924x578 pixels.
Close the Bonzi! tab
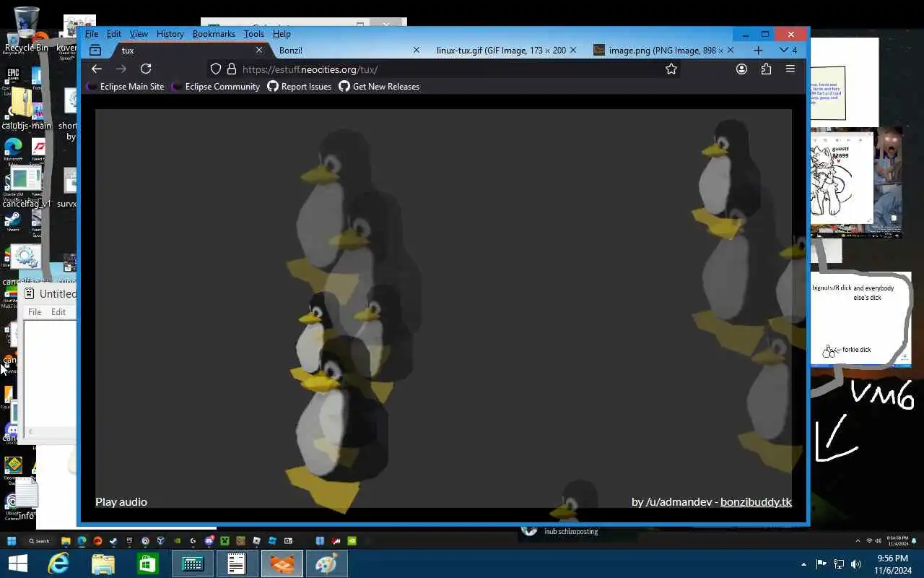tap(417, 50)
